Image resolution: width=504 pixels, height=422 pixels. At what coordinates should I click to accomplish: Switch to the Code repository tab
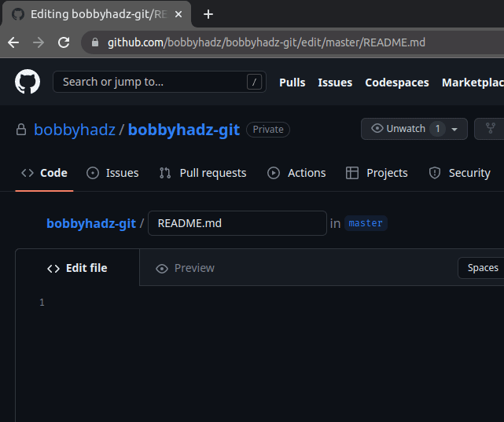[x=44, y=173]
